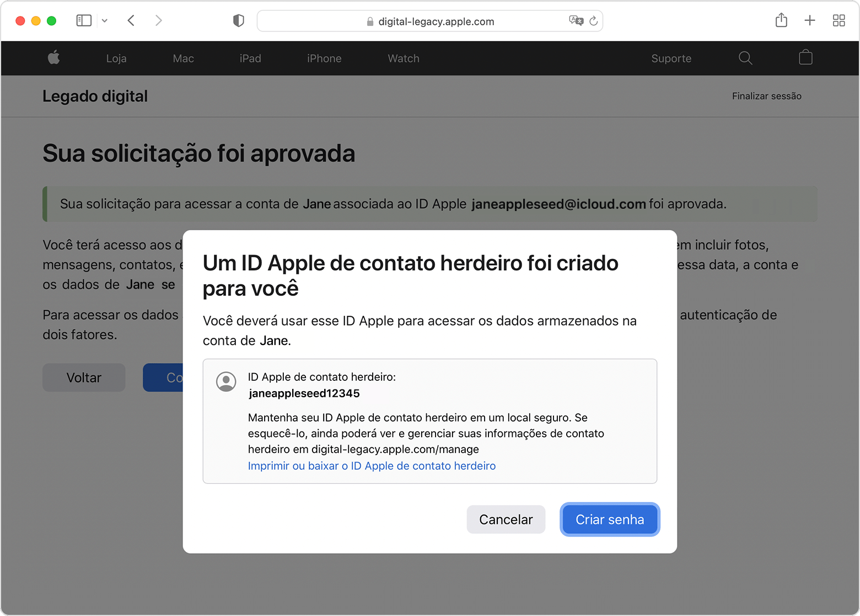
Task: Go forward with the browser forward arrow
Action: click(159, 21)
